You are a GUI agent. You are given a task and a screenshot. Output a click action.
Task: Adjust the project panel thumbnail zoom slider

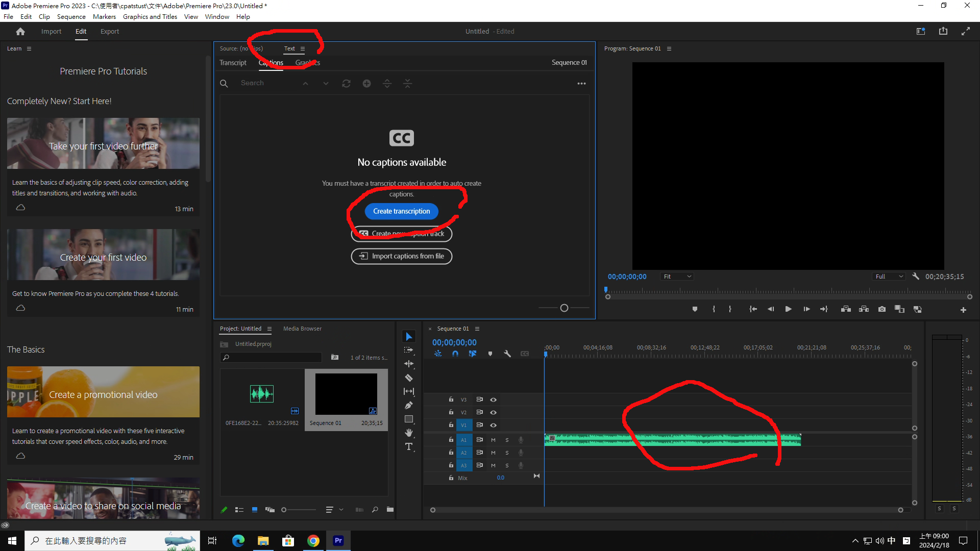pyautogui.click(x=284, y=510)
